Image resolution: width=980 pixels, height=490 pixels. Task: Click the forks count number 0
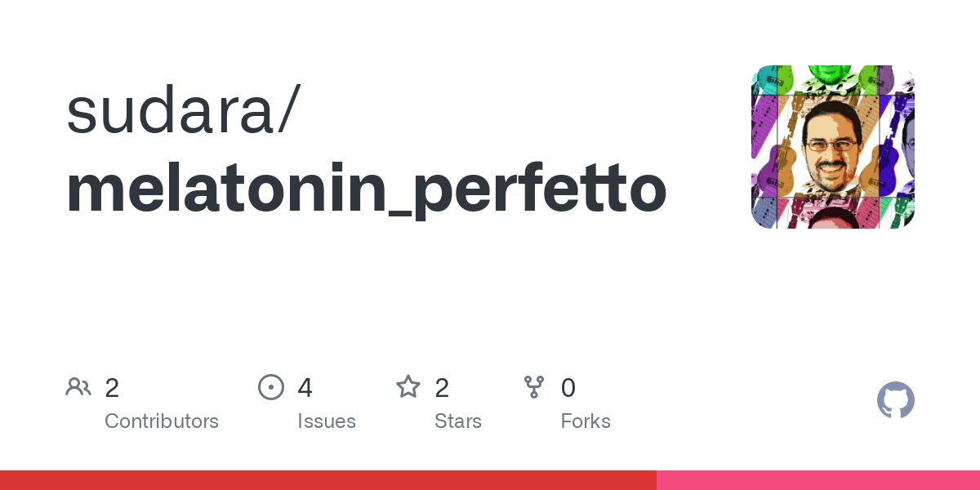pos(568,388)
